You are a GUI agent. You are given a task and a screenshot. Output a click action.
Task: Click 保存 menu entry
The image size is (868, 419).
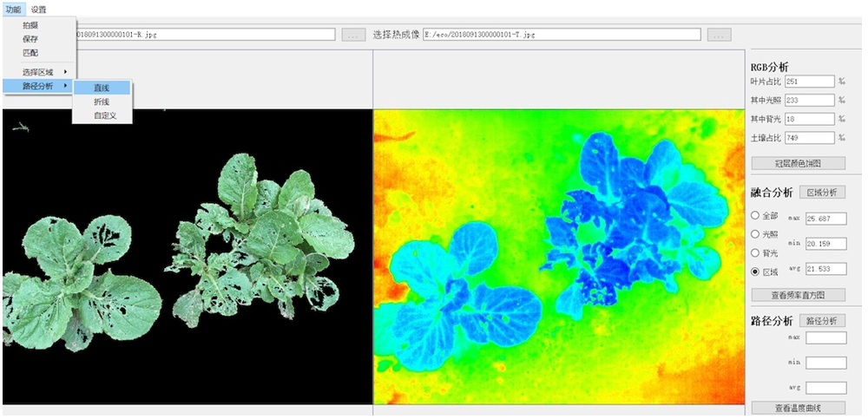coord(30,39)
